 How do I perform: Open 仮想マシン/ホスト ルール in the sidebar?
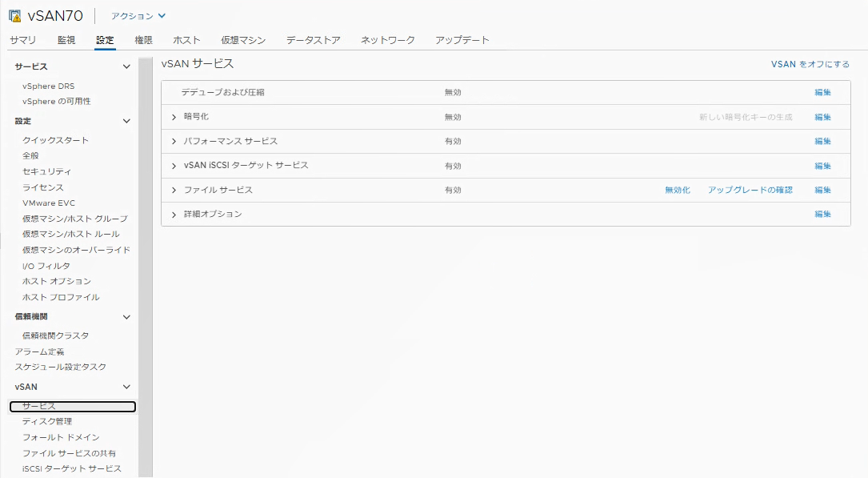click(x=71, y=234)
